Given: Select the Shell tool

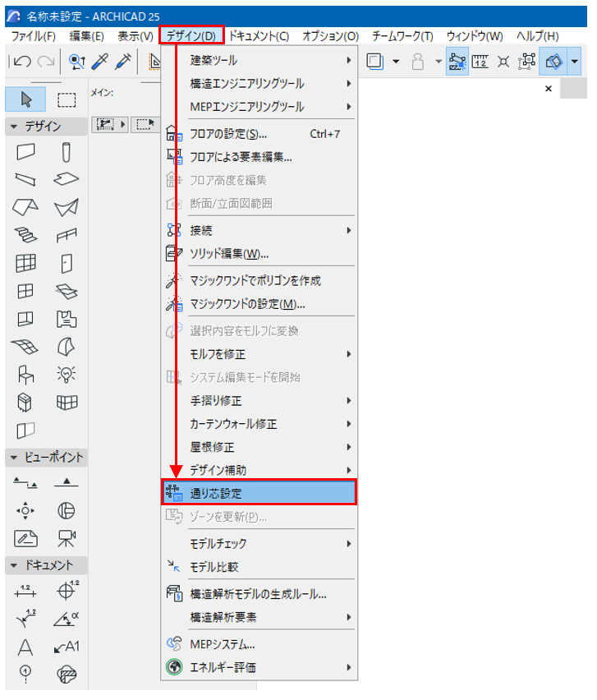Looking at the screenshot, I should coord(67,207).
